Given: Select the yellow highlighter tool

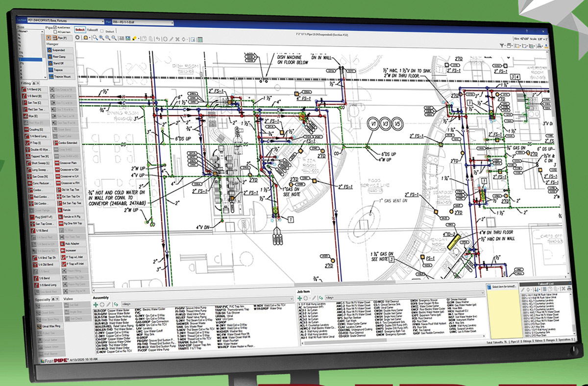Looking at the screenshot, I should coord(134,38).
